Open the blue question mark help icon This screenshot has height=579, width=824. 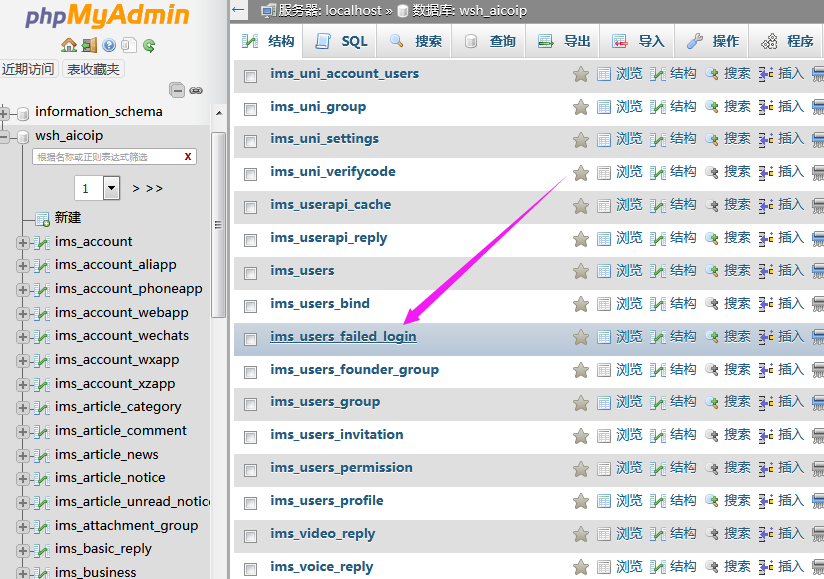[109, 45]
